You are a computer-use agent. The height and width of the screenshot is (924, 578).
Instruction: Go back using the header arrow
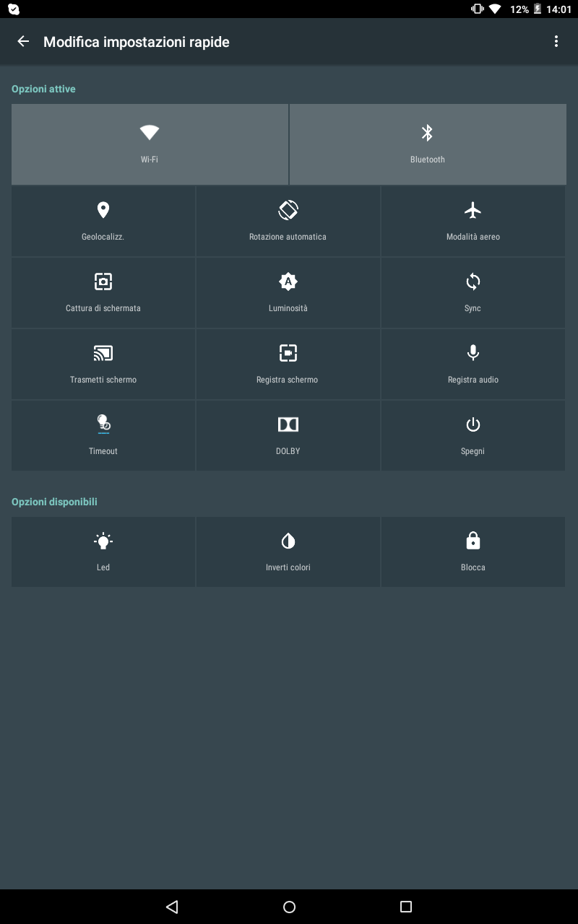coord(23,42)
